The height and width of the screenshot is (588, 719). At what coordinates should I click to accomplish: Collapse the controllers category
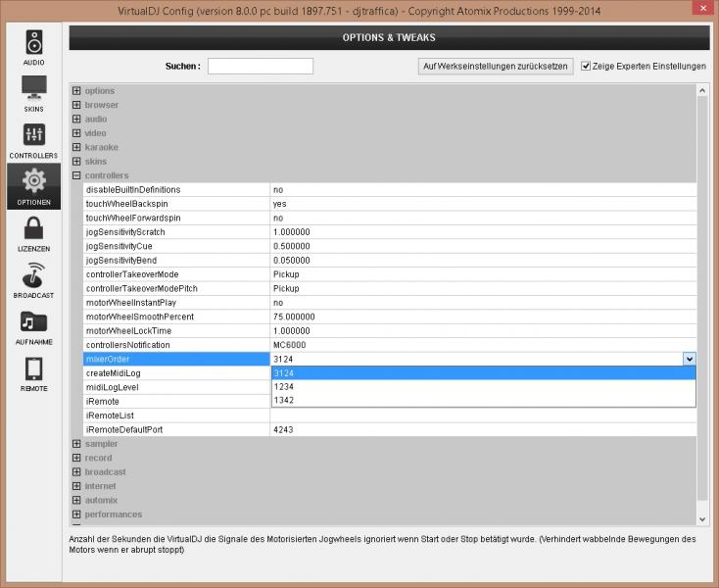(76, 175)
